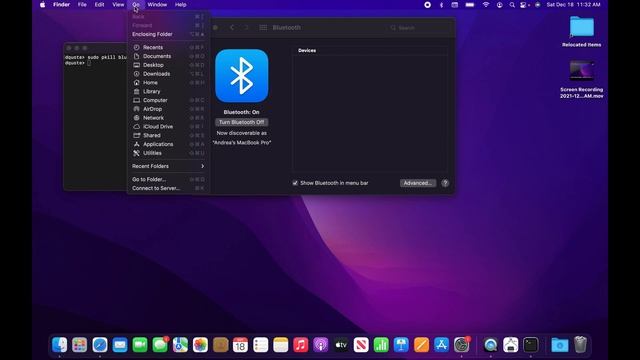Show all preferences grid icon
Image resolution: width=640 pixels, height=360 pixels.
[263, 27]
